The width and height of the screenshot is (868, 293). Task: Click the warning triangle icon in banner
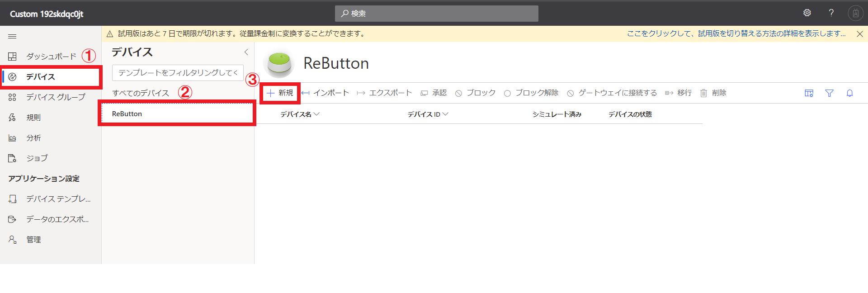coord(110,34)
